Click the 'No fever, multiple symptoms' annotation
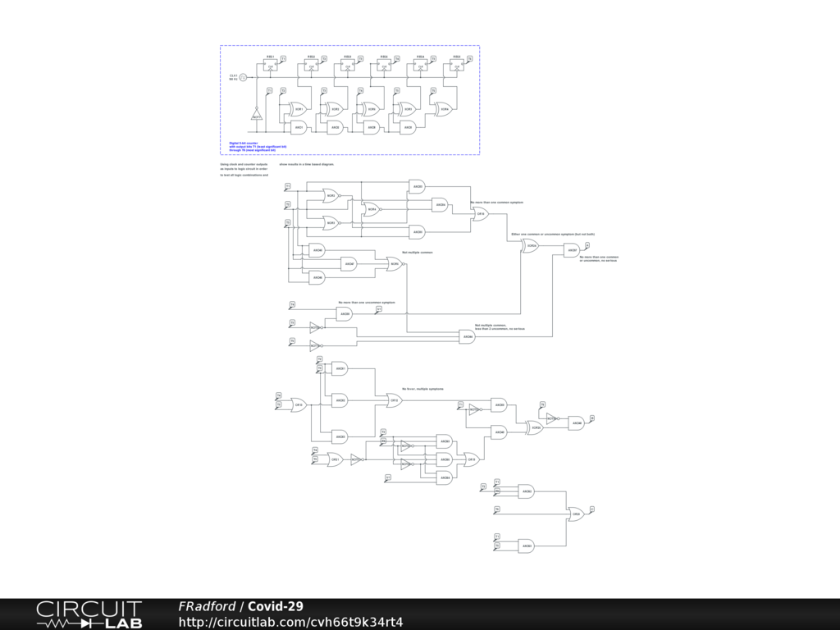The width and height of the screenshot is (840, 630). (x=422, y=388)
